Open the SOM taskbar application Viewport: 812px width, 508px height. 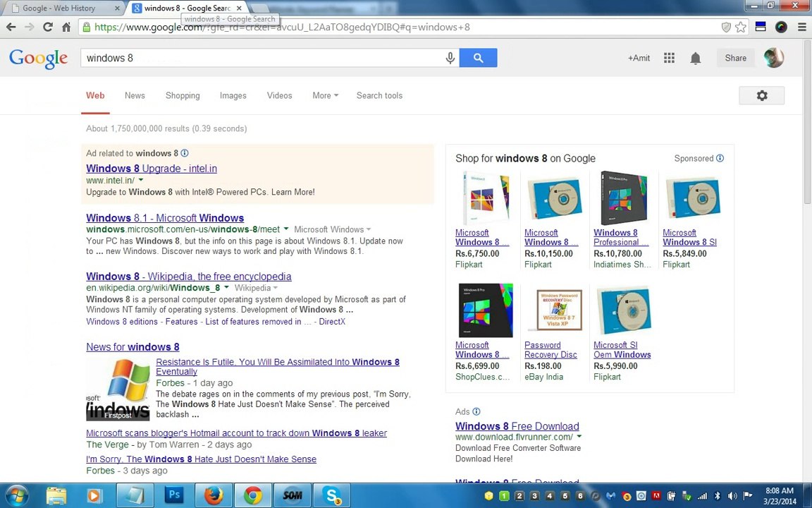coord(292,495)
